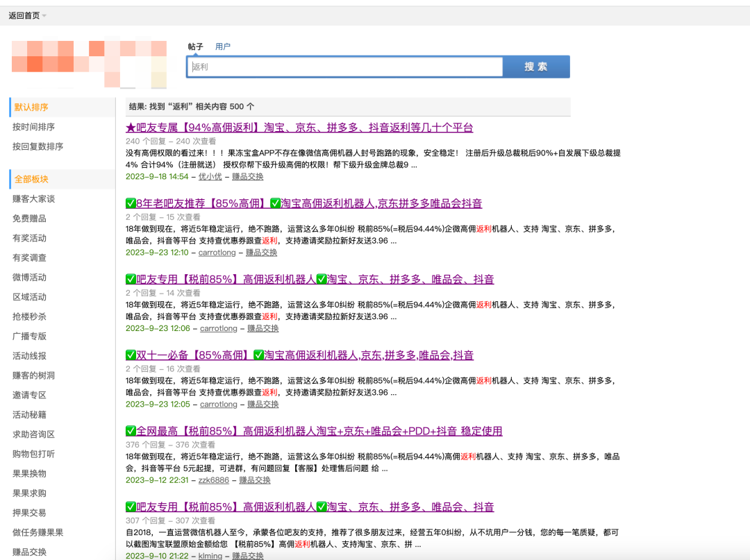Open carrotlong's profile on the 12:10 post
Image resolution: width=750 pixels, height=560 pixels.
click(x=217, y=253)
